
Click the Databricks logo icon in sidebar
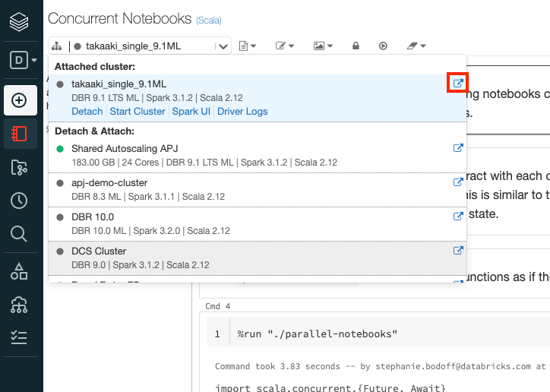(x=19, y=21)
